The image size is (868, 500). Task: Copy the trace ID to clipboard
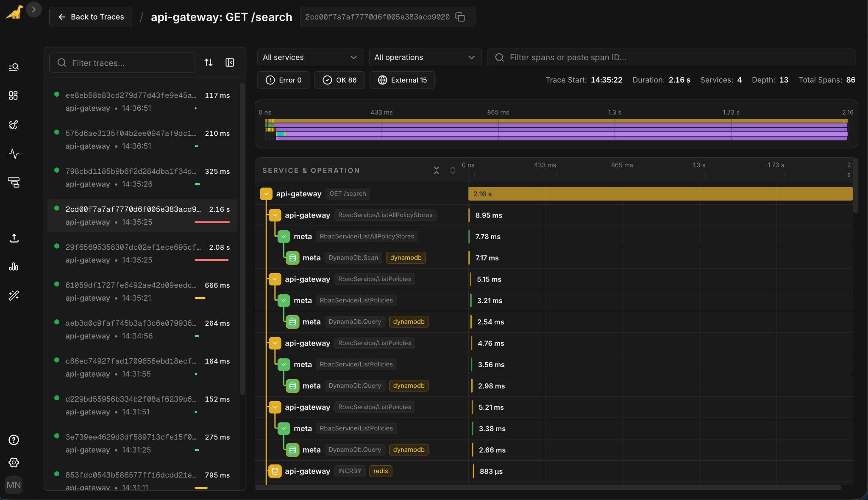tap(460, 17)
